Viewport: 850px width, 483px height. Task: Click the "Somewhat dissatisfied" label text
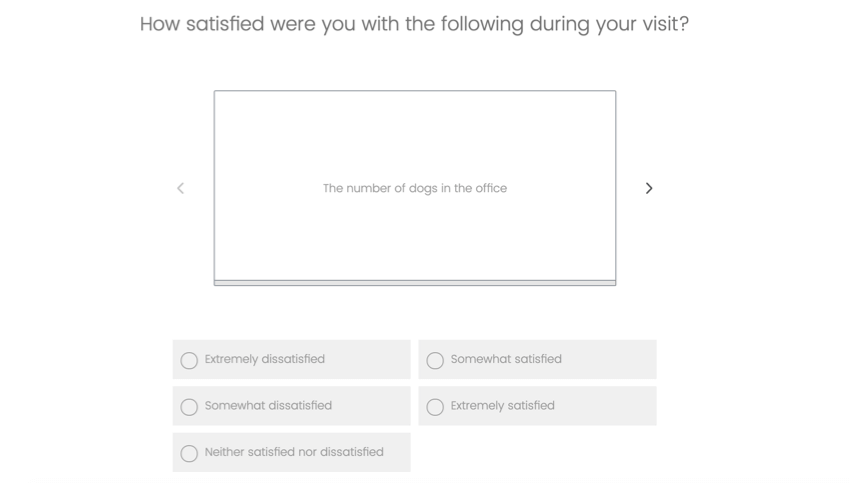[x=268, y=405]
